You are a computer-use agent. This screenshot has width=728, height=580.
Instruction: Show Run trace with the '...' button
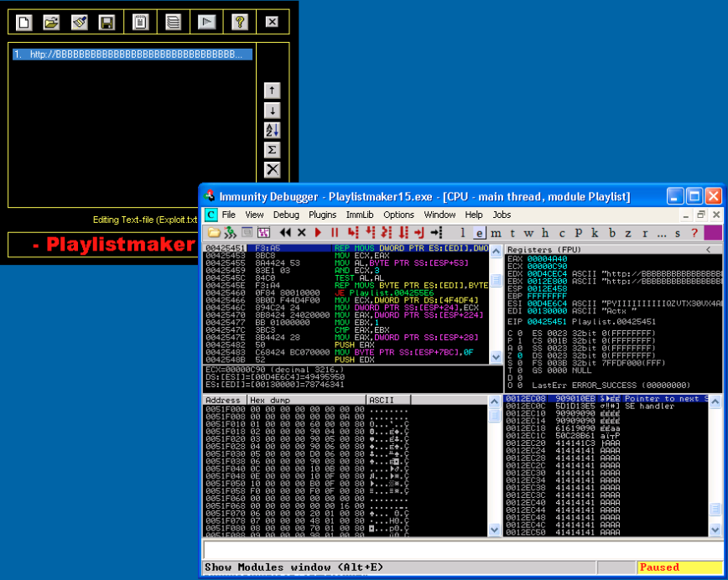pyautogui.click(x=662, y=233)
